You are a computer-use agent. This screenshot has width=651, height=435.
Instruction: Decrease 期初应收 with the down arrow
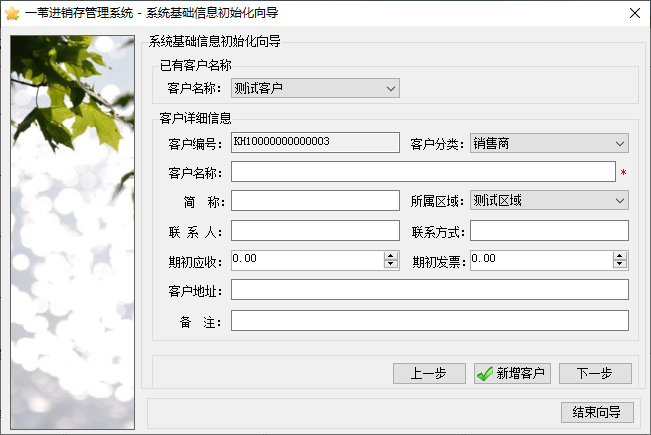pyautogui.click(x=391, y=264)
